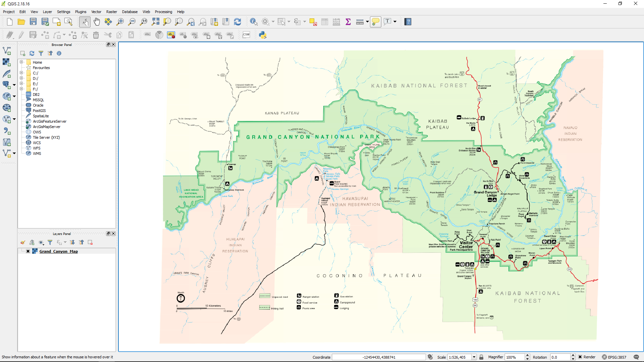Click the Save Project icon
644x362 pixels.
(x=33, y=22)
